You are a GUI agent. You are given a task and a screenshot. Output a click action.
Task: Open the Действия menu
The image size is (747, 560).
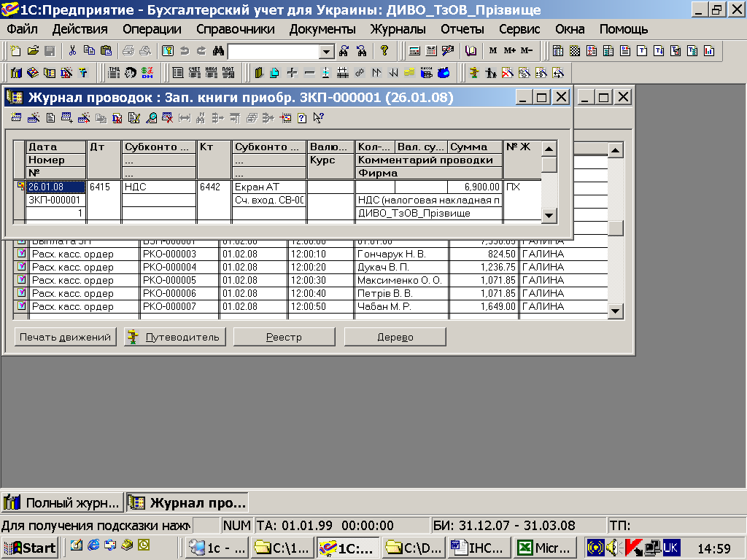point(80,29)
